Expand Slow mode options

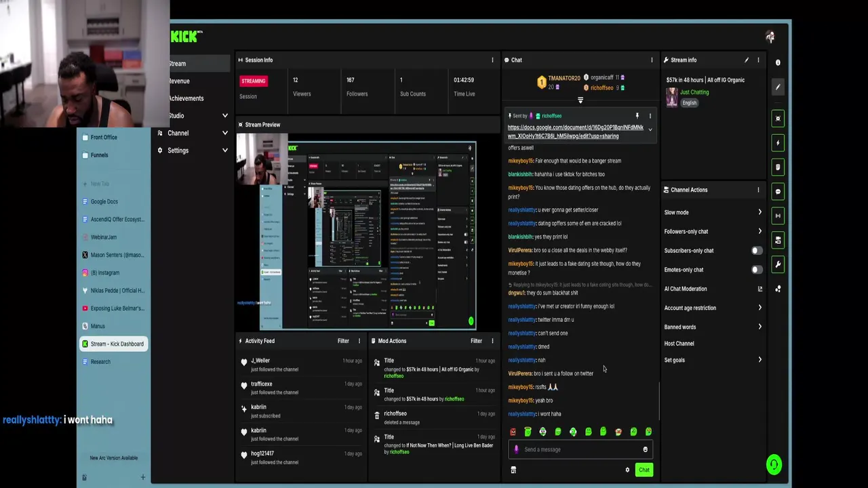(x=759, y=212)
